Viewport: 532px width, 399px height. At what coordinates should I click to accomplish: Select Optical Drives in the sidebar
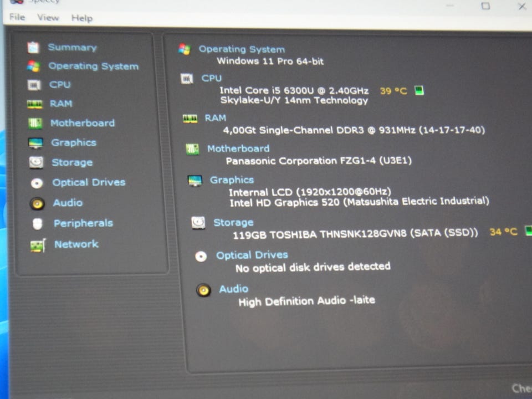tap(89, 182)
